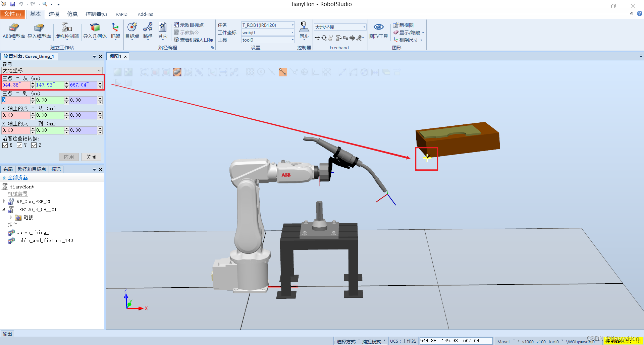Viewport: 644px width, 345px height.
Task: Open the Virtual Controller menu
Action: (67, 31)
